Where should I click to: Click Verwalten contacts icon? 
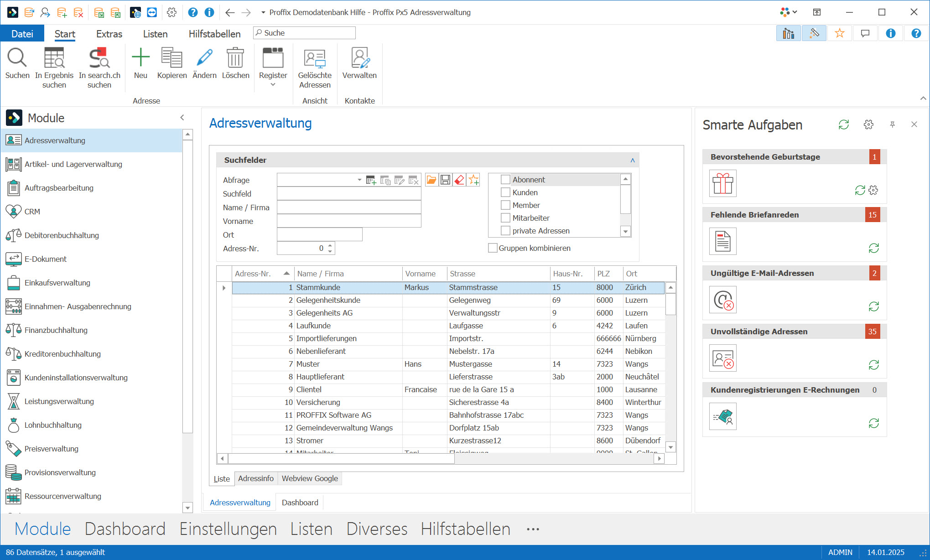coord(359,58)
